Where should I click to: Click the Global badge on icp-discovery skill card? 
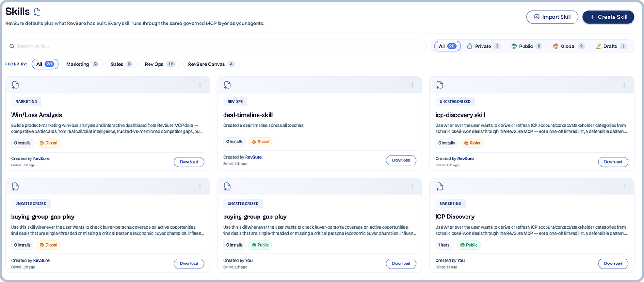click(x=472, y=143)
